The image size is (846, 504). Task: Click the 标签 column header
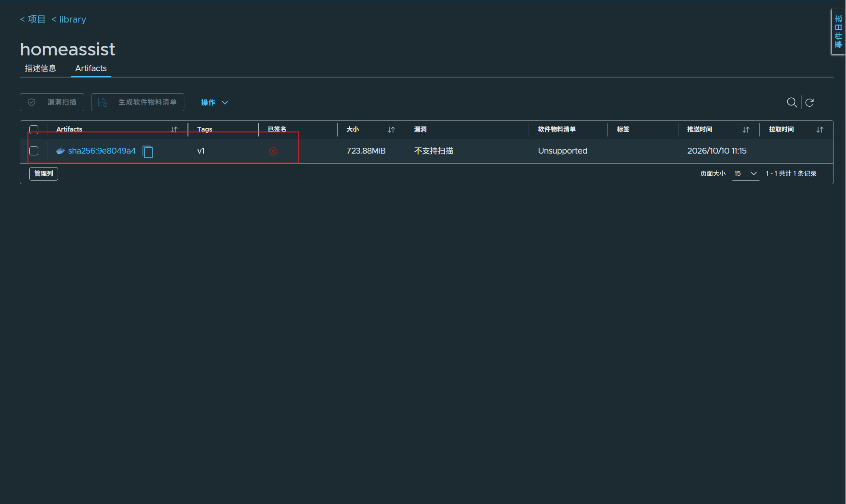click(x=623, y=129)
